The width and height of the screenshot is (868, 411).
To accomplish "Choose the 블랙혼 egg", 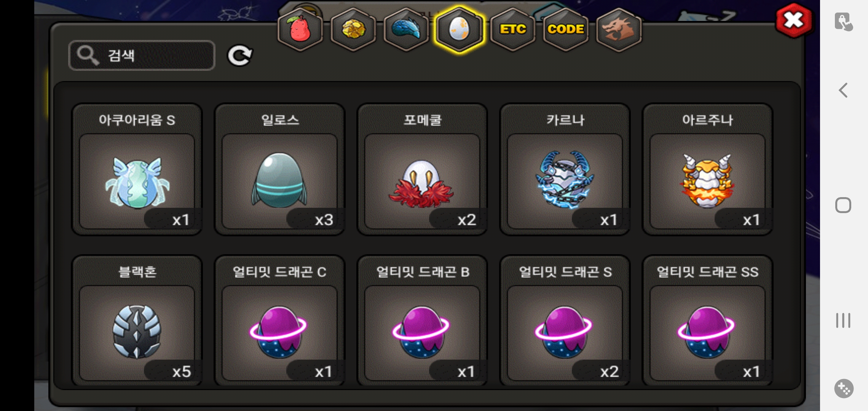I will (137, 321).
